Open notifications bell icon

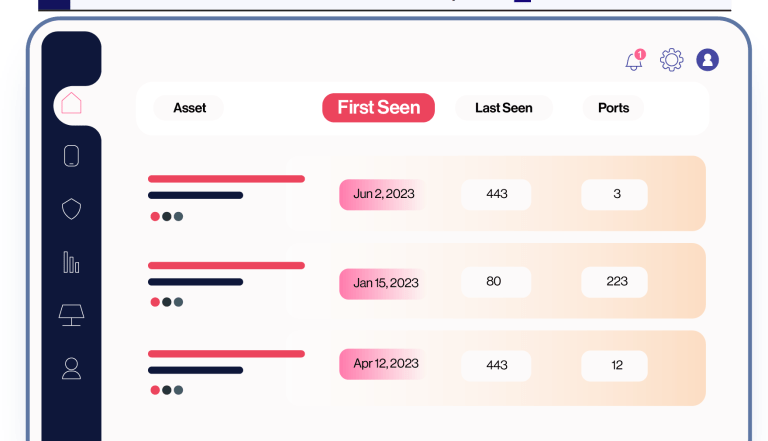click(x=634, y=61)
